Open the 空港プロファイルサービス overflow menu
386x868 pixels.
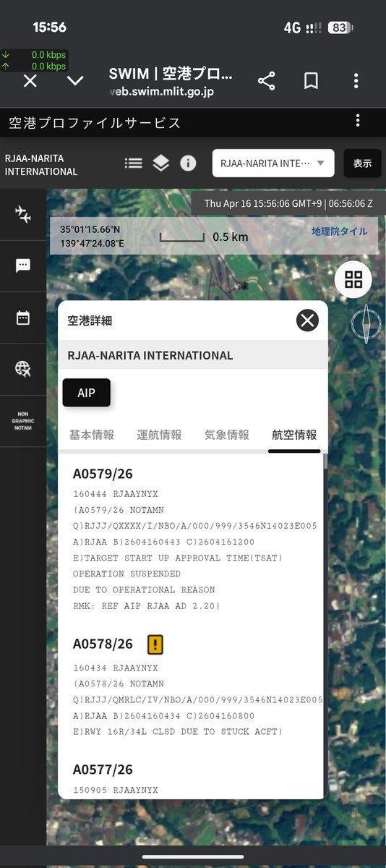click(358, 121)
